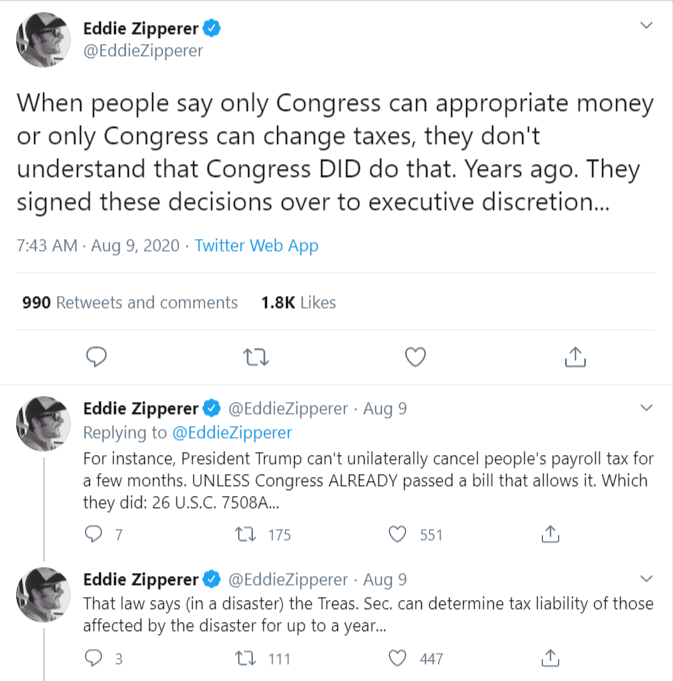Expand options on the payroll tax reply
The width and height of the screenshot is (673, 681).
[x=646, y=408]
